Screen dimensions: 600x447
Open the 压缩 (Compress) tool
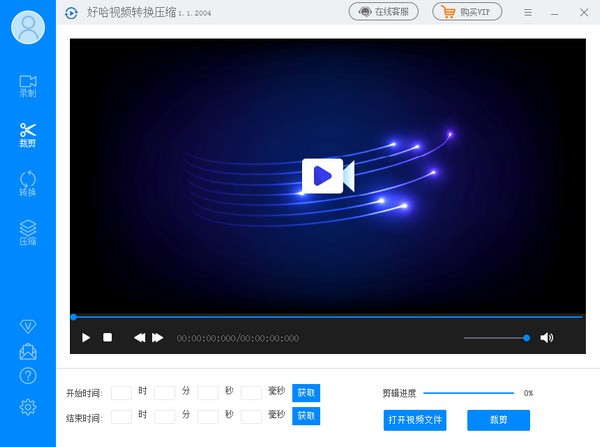(x=28, y=233)
